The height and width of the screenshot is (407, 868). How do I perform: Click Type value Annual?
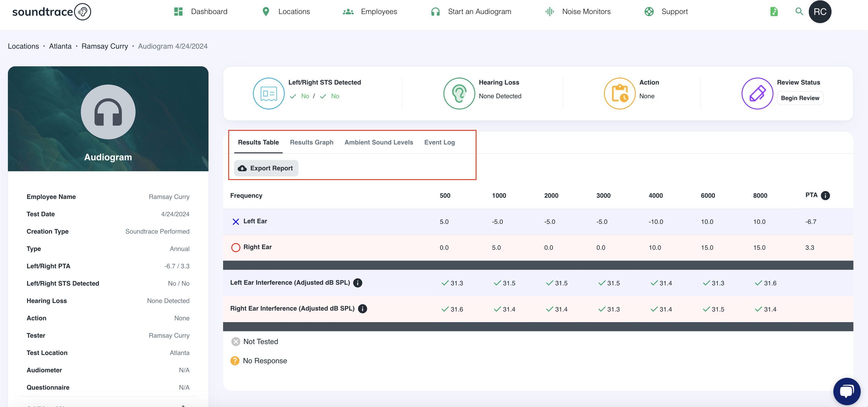(x=180, y=249)
